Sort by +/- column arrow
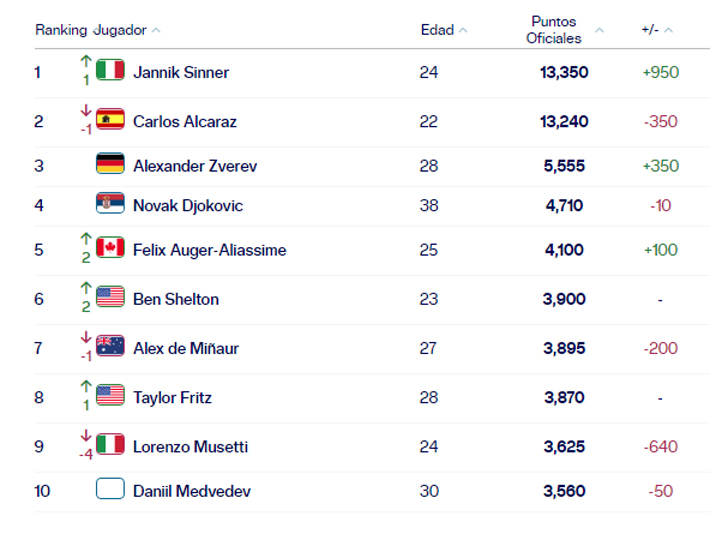The height and width of the screenshot is (546, 710). click(x=668, y=30)
